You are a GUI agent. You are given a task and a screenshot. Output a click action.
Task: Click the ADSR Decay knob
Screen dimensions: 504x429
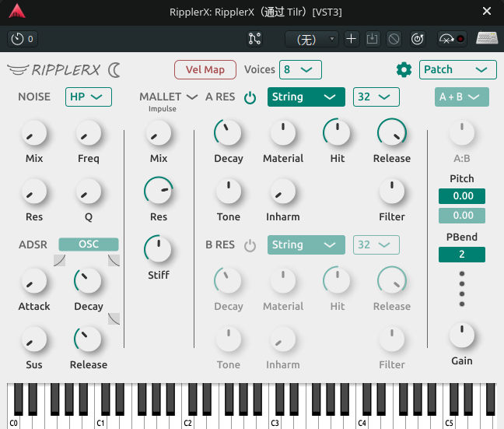point(89,281)
